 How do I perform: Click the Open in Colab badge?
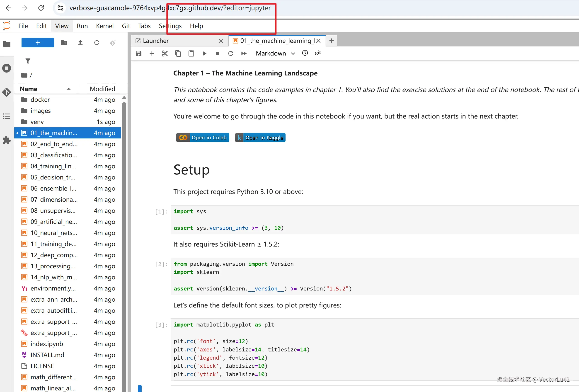pyautogui.click(x=203, y=138)
